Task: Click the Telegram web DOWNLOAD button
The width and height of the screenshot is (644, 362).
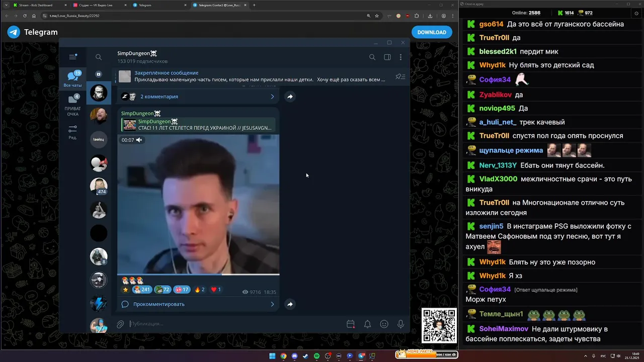Action: (x=432, y=32)
